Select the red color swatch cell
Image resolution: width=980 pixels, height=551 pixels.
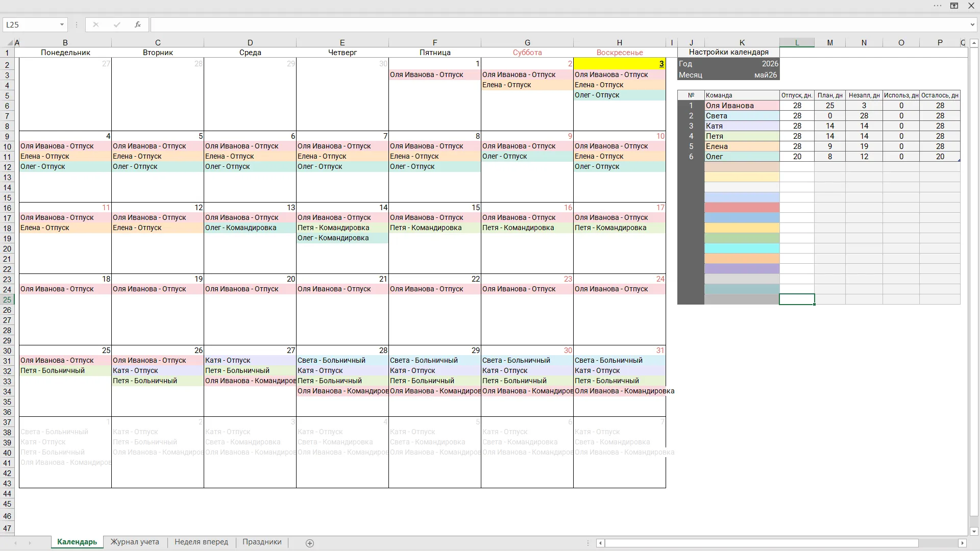pos(742,208)
